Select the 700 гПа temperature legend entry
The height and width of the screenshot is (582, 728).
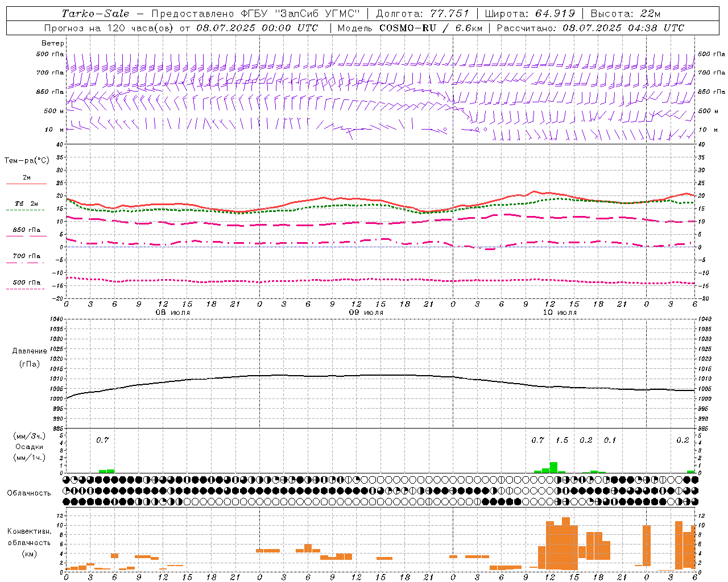click(26, 256)
